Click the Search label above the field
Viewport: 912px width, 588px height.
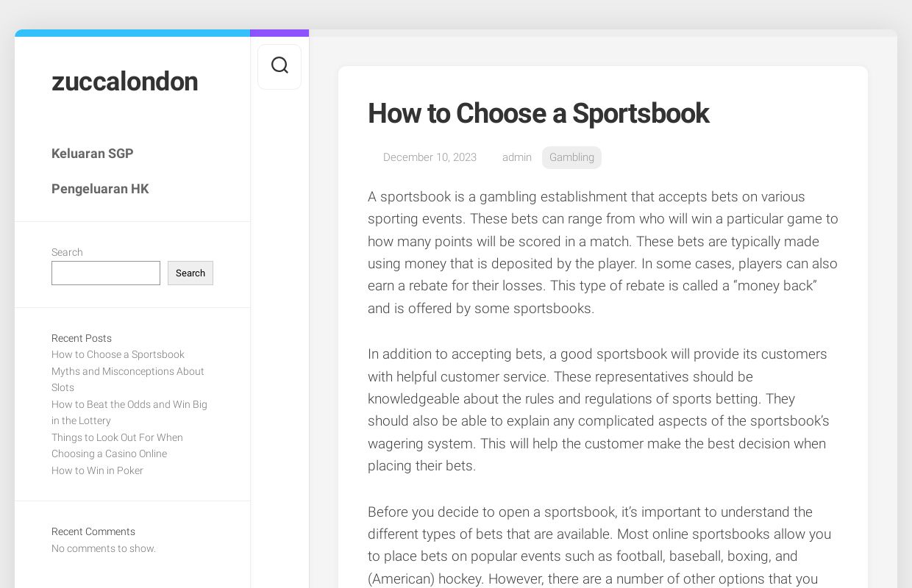pyautogui.click(x=67, y=252)
